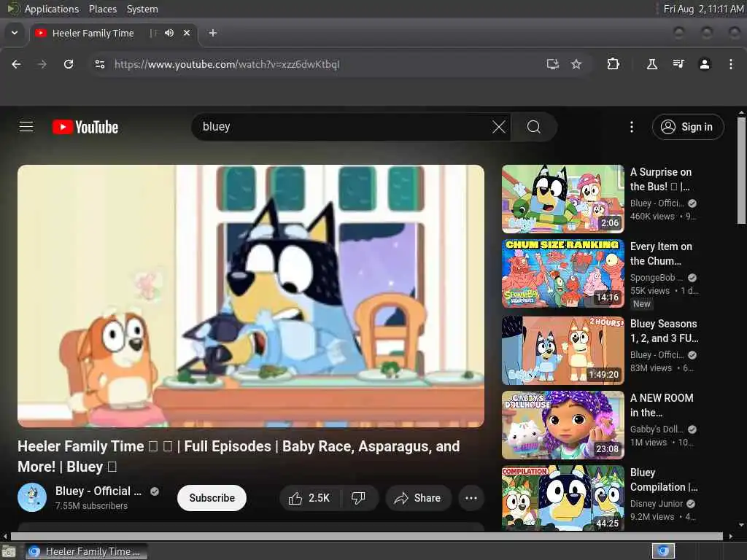Open Gabby's Dollhouse video thumbnail
This screenshot has height=560, width=747.
pyautogui.click(x=562, y=425)
